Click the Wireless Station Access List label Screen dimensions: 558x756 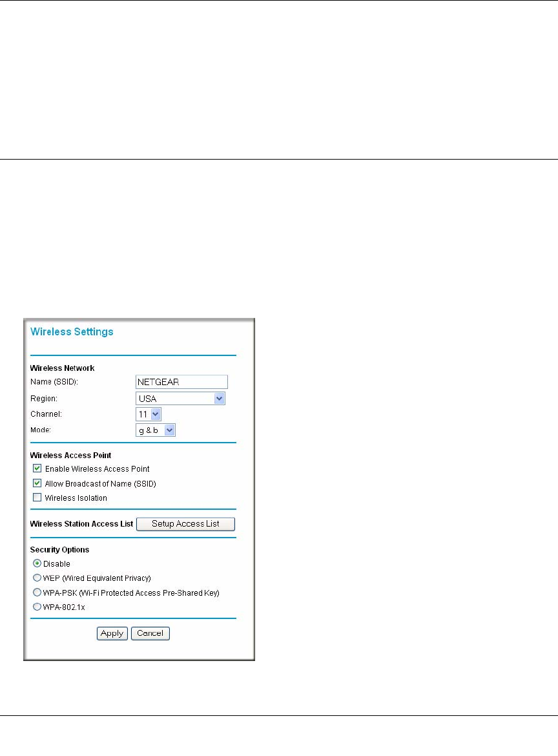(81, 523)
